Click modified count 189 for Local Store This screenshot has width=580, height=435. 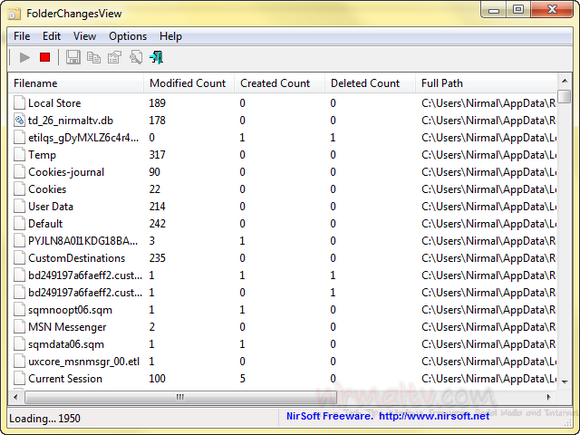click(x=157, y=103)
